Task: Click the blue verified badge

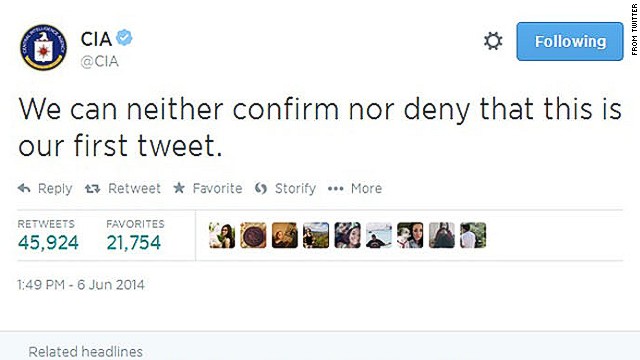Action: pyautogui.click(x=124, y=38)
